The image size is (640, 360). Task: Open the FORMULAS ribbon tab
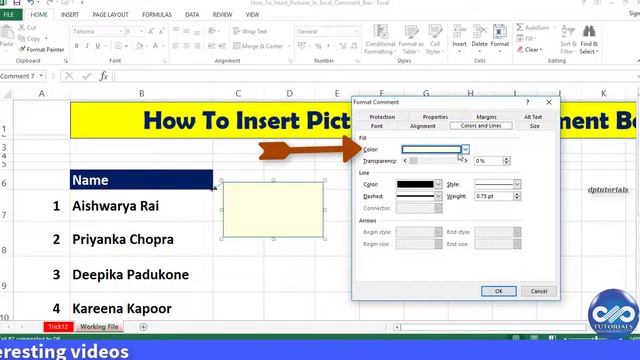coord(157,14)
